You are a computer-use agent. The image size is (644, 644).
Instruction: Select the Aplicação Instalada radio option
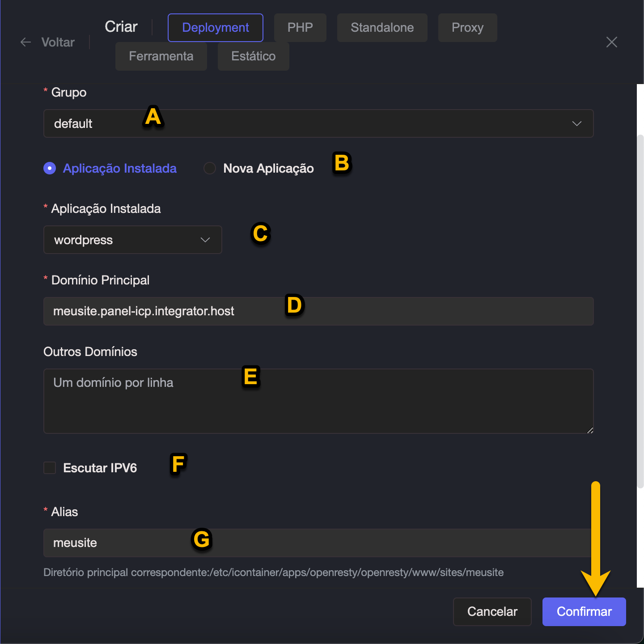click(x=50, y=168)
